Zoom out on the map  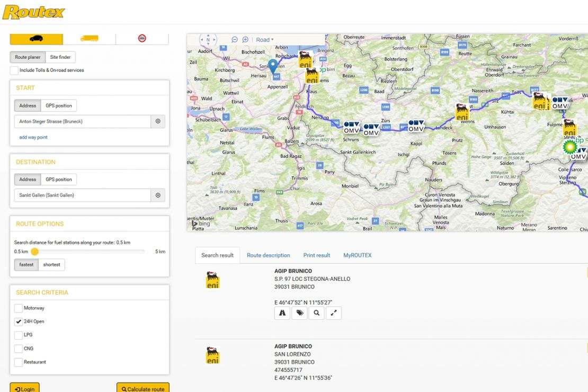click(234, 39)
